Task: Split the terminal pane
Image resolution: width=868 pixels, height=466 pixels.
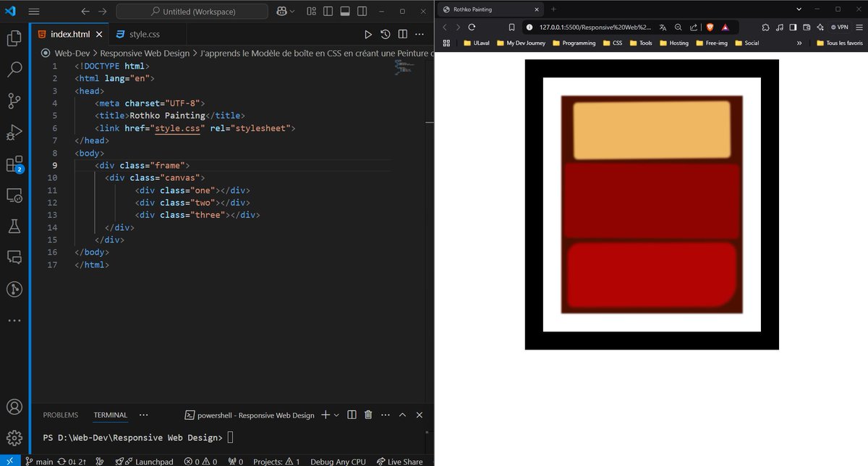Action: pyautogui.click(x=352, y=415)
